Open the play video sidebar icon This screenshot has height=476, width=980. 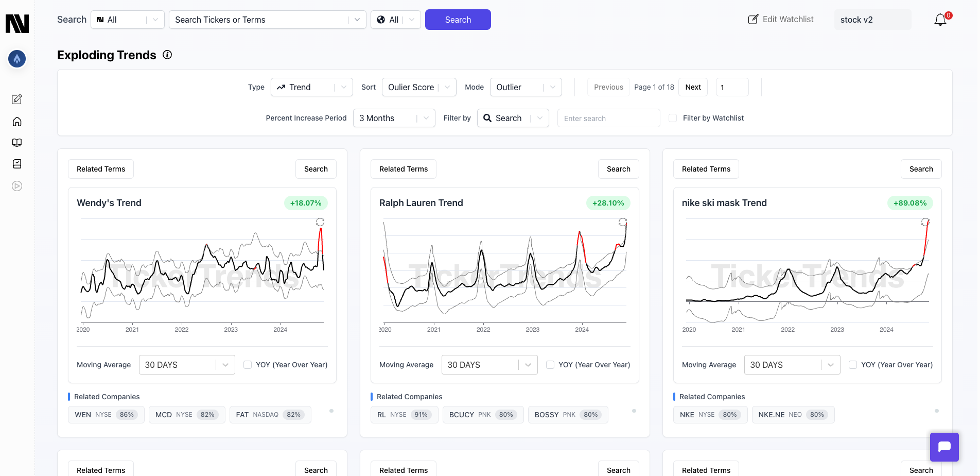pyautogui.click(x=17, y=186)
